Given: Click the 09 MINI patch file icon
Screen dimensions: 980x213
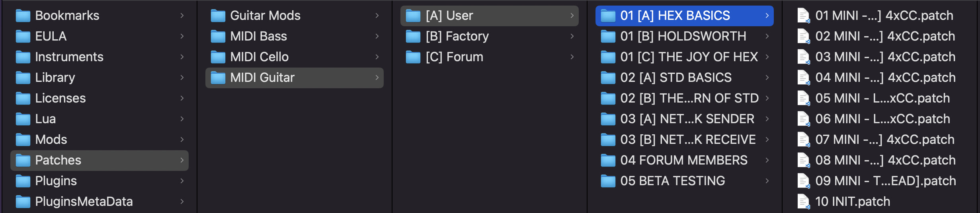Looking at the screenshot, I should click(803, 181).
